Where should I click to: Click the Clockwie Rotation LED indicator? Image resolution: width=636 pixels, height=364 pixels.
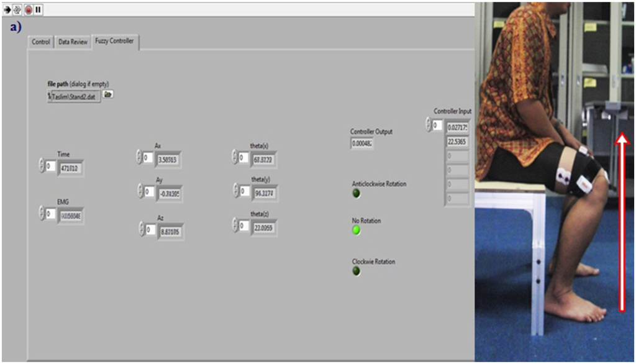(x=357, y=271)
